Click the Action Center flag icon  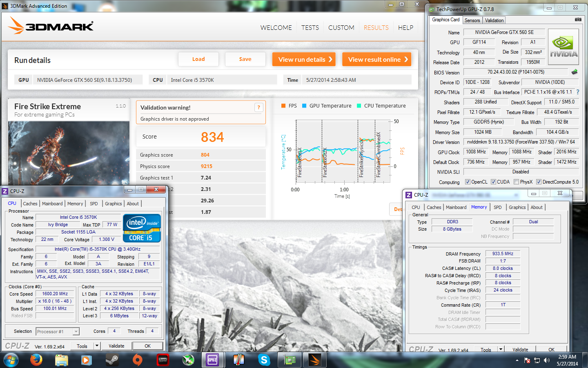click(x=527, y=360)
